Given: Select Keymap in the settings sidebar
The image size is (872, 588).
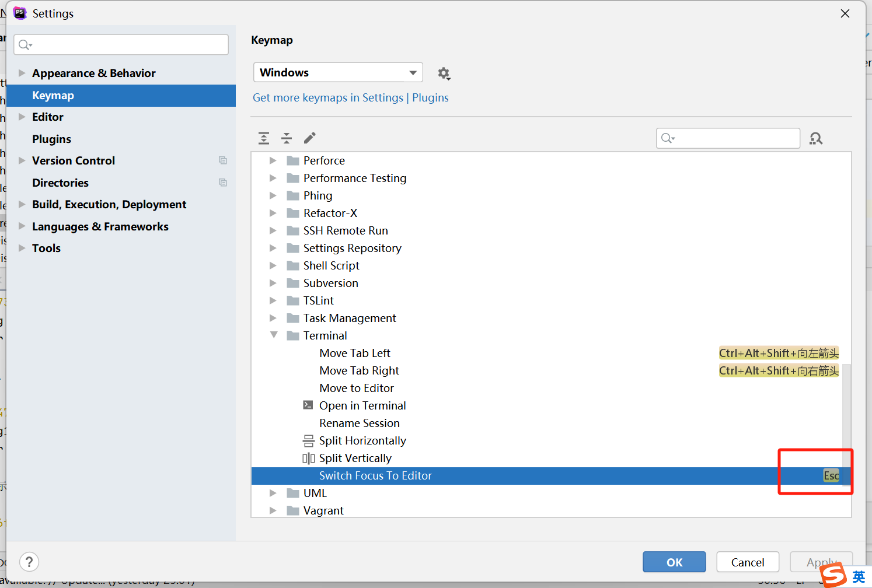Looking at the screenshot, I should point(121,95).
